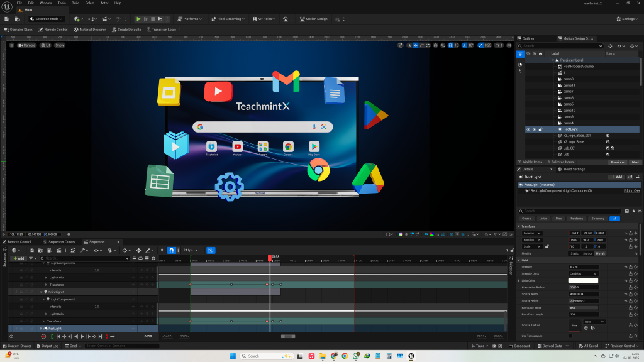Open the Motion Design toolbar button

point(314,19)
